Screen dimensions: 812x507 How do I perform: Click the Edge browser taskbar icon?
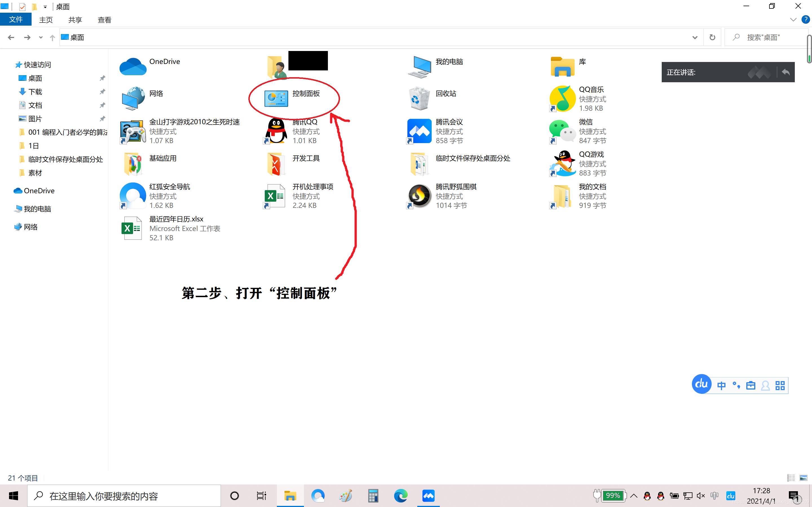401,496
